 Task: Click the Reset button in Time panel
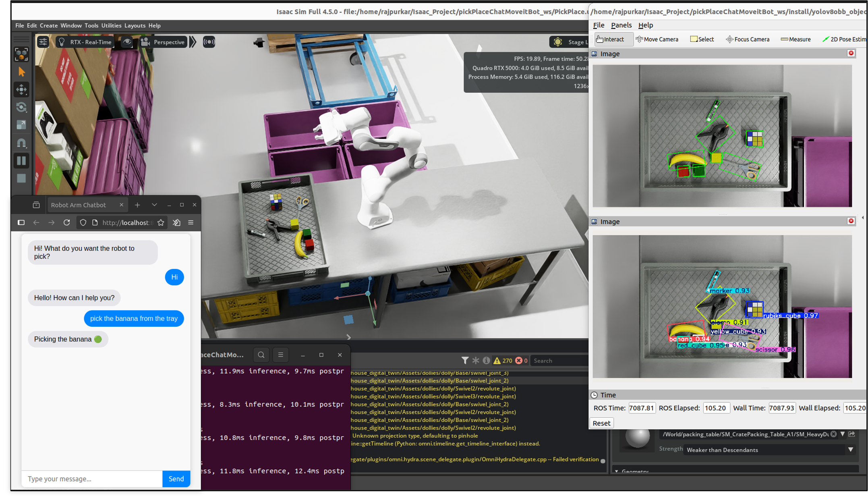coord(601,423)
